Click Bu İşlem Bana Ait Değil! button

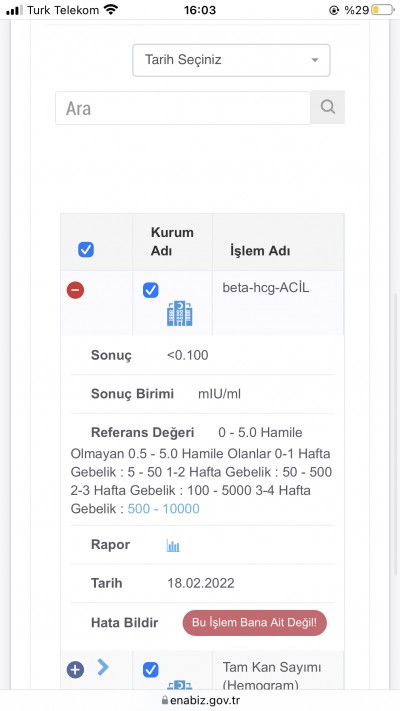(254, 623)
